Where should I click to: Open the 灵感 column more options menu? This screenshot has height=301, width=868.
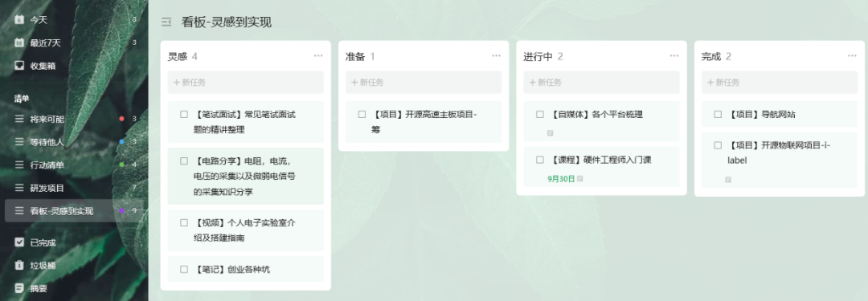point(317,56)
